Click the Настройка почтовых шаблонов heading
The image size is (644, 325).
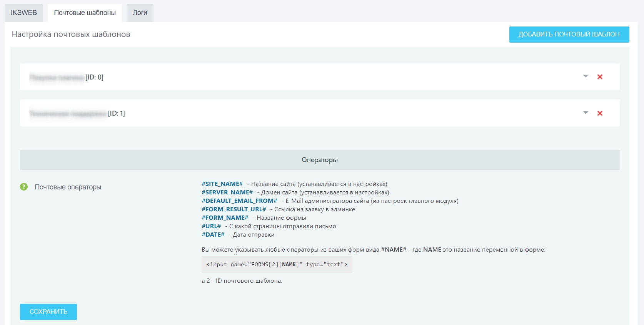(71, 34)
